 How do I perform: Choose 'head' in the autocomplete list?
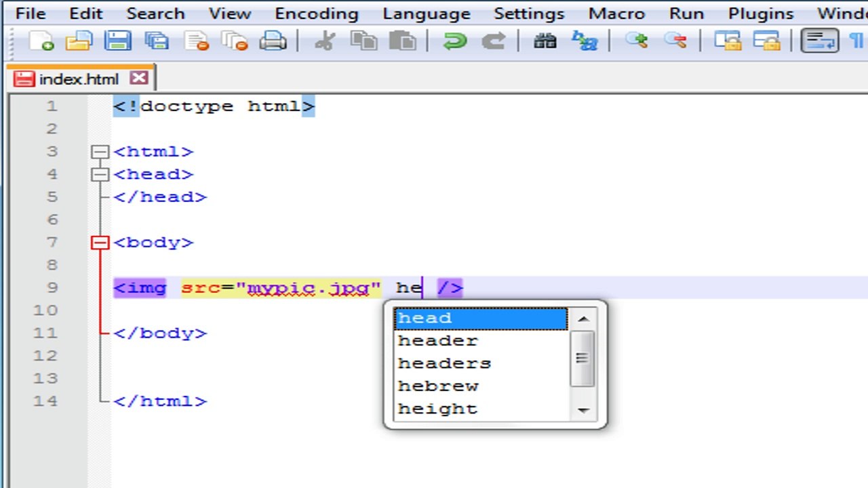pyautogui.click(x=480, y=319)
